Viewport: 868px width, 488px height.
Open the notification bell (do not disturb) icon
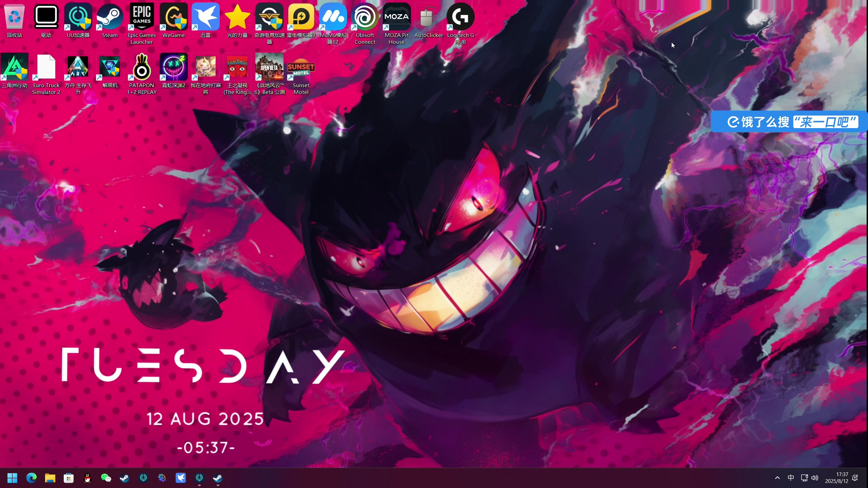tap(855, 478)
